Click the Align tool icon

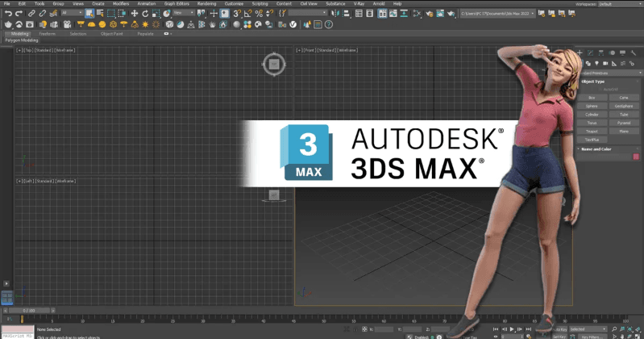[347, 14]
